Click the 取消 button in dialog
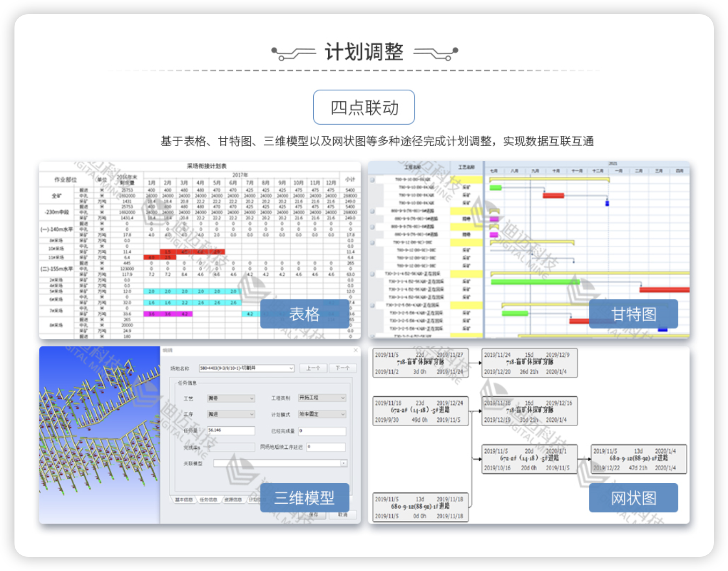Image resolution: width=728 pixels, height=571 pixels. click(x=342, y=514)
